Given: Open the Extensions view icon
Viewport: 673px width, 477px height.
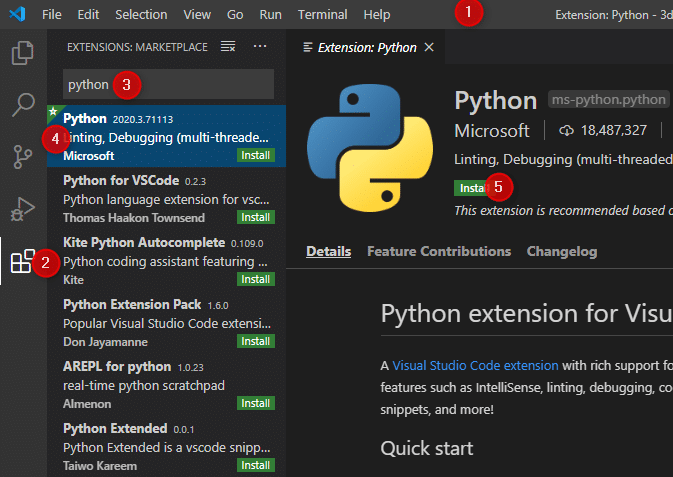Looking at the screenshot, I should 23,261.
